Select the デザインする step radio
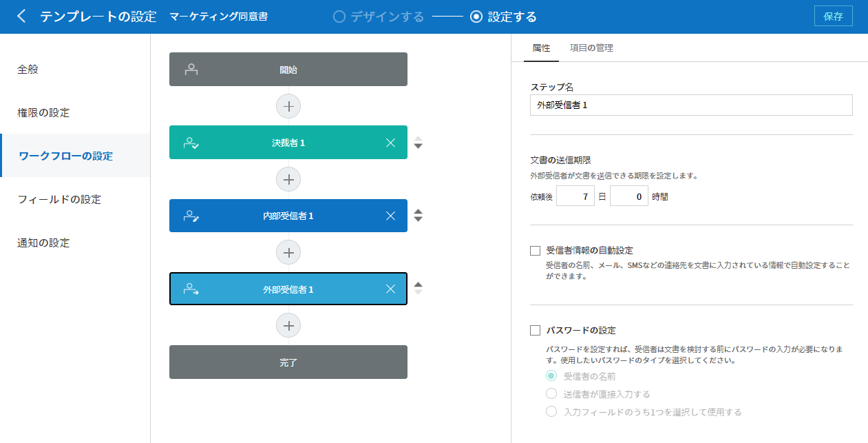Image resolution: width=868 pixels, height=443 pixels. (339, 17)
